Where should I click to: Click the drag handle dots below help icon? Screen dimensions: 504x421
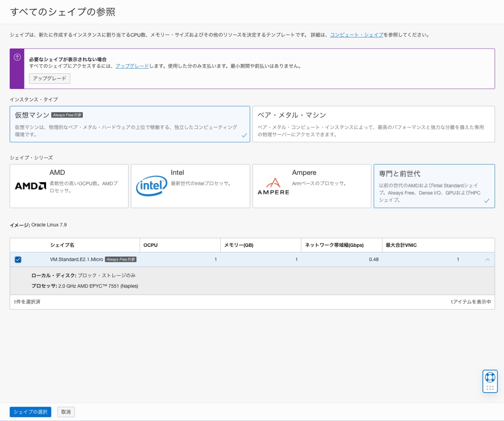[x=490, y=388]
